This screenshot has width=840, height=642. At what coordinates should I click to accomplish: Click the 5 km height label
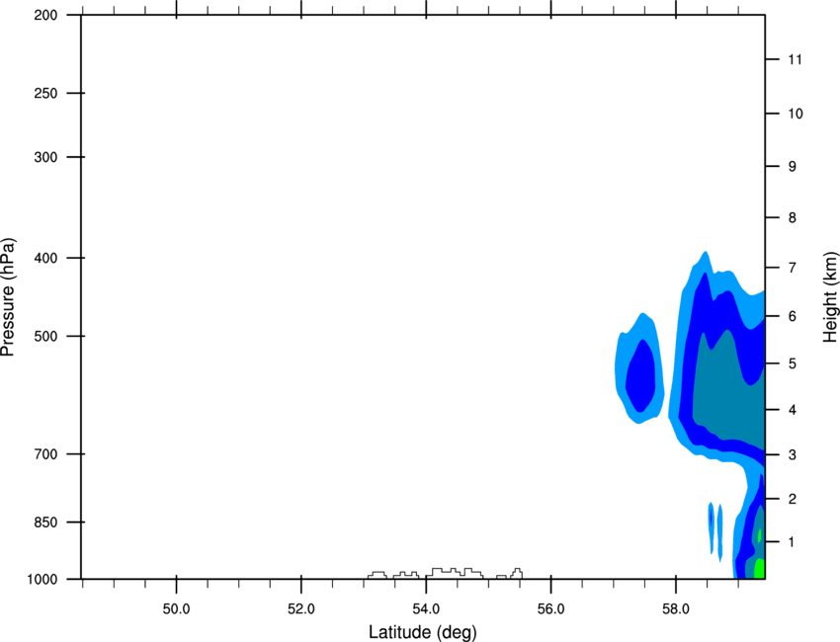pos(793,363)
